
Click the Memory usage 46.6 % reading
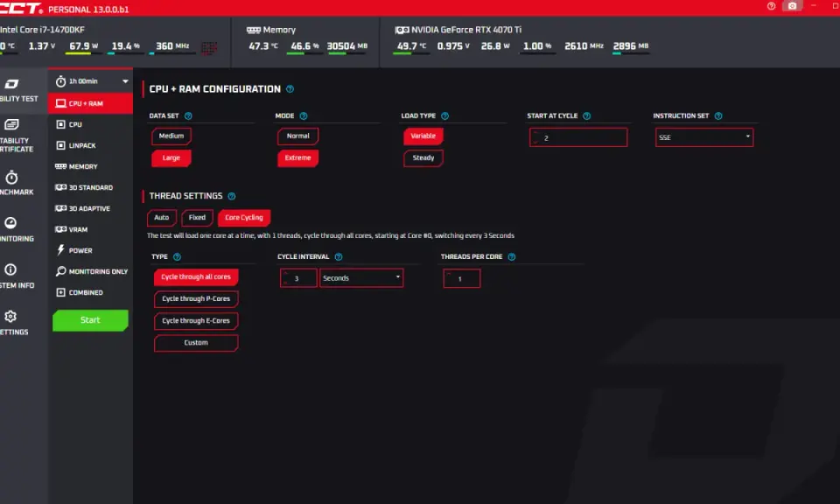[x=304, y=46]
